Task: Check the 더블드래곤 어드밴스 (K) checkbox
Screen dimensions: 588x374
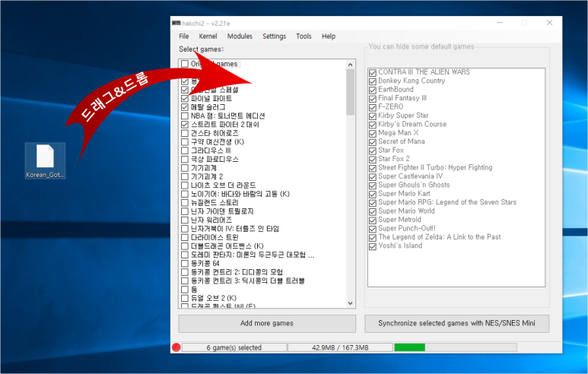Action: pos(185,246)
